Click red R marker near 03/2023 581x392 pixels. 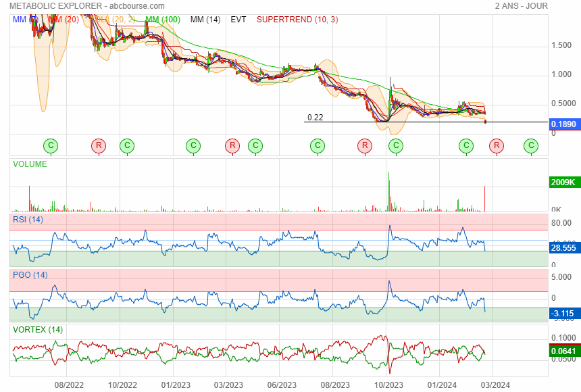(232, 145)
